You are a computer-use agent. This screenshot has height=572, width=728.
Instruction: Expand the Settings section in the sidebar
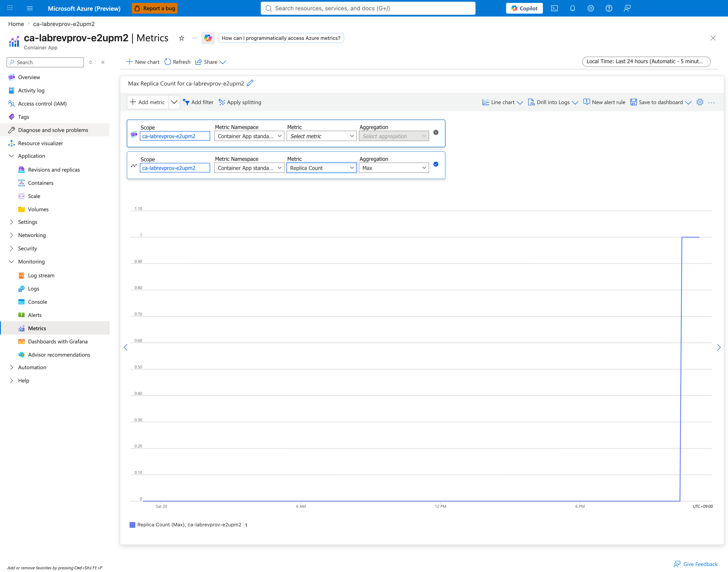tap(27, 222)
